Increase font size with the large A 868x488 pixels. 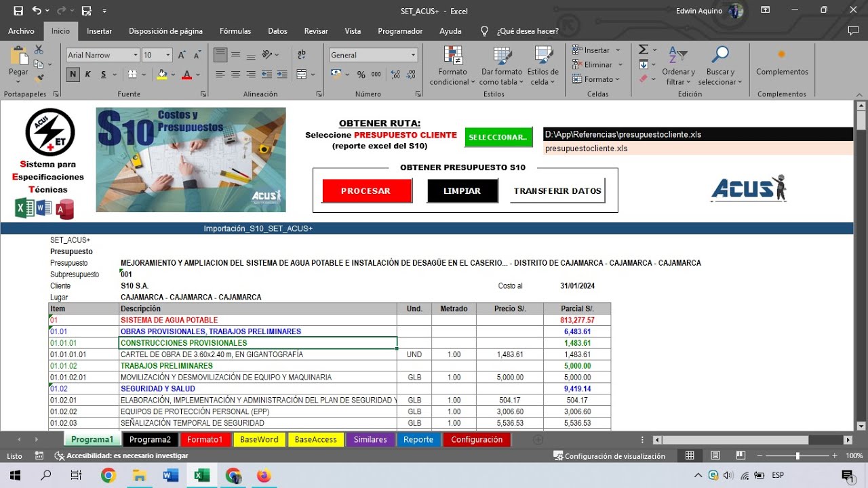(182, 55)
